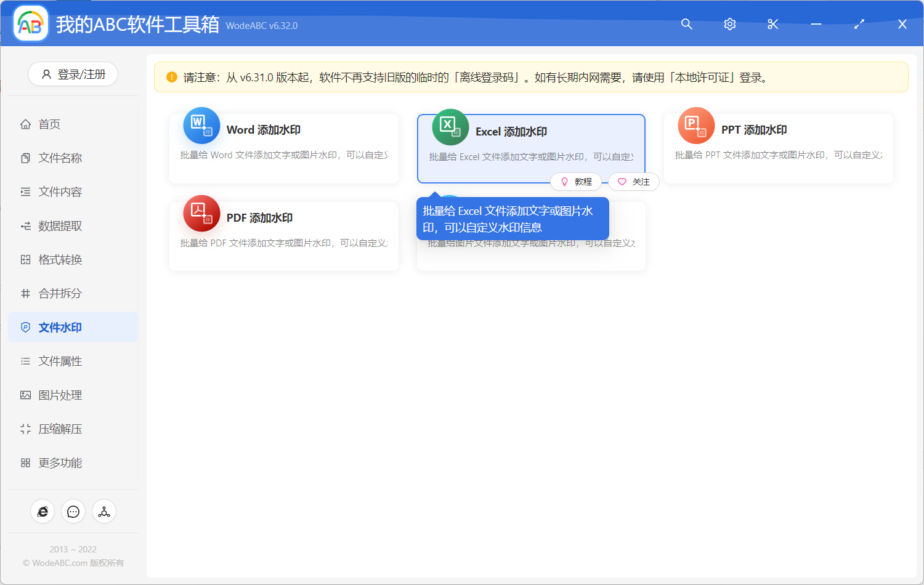Click the share network icon at bottom left
The image size is (924, 585).
click(103, 511)
